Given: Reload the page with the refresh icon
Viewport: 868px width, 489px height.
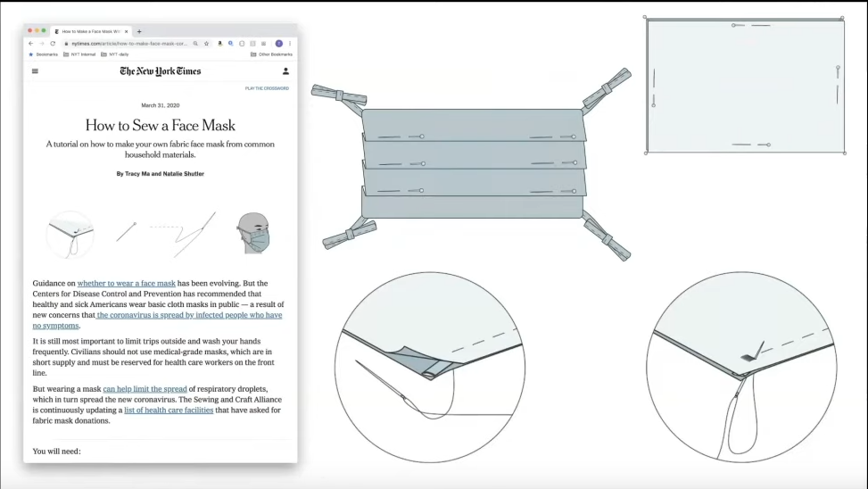Looking at the screenshot, I should point(54,43).
